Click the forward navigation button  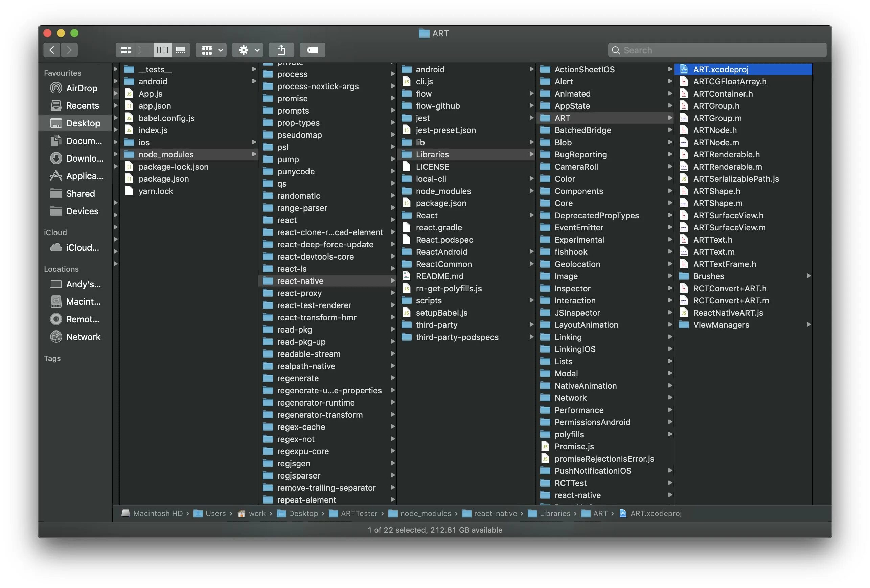pyautogui.click(x=69, y=50)
